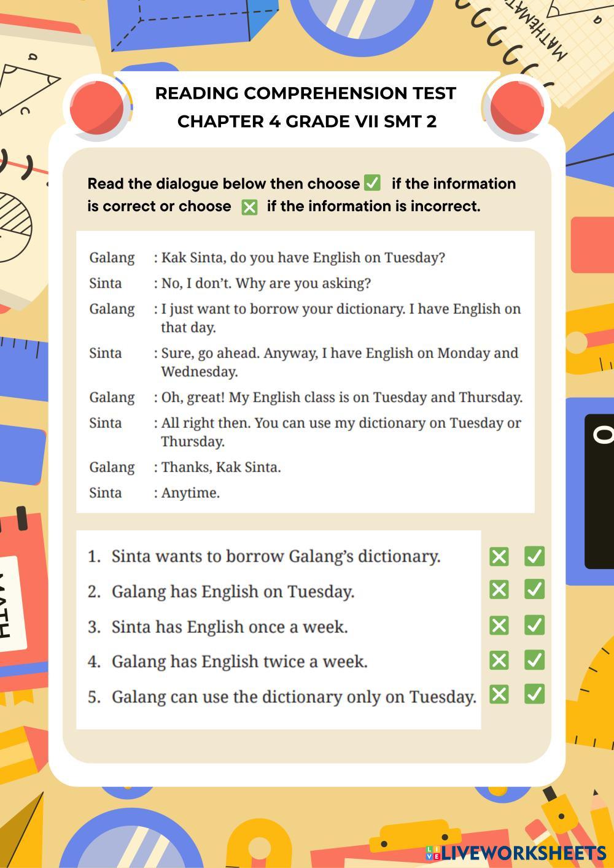The width and height of the screenshot is (614, 868).
Task: Choose the green checkmark for statement 2
Action: 534,590
